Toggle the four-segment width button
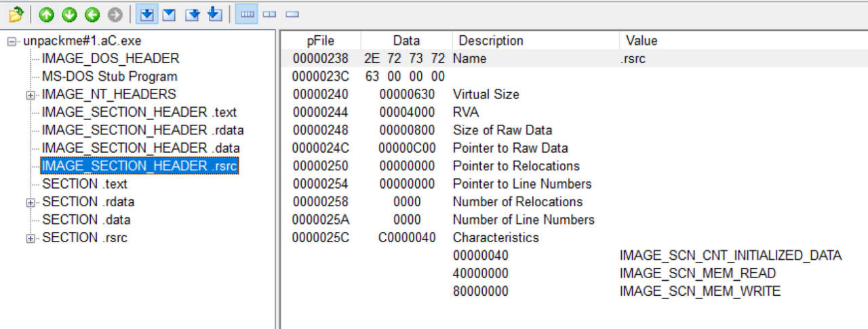 click(x=246, y=14)
